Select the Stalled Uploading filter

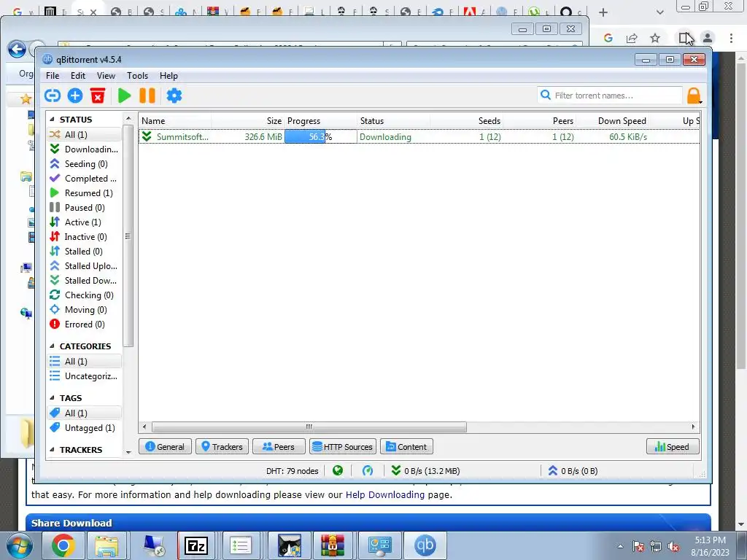85,266
